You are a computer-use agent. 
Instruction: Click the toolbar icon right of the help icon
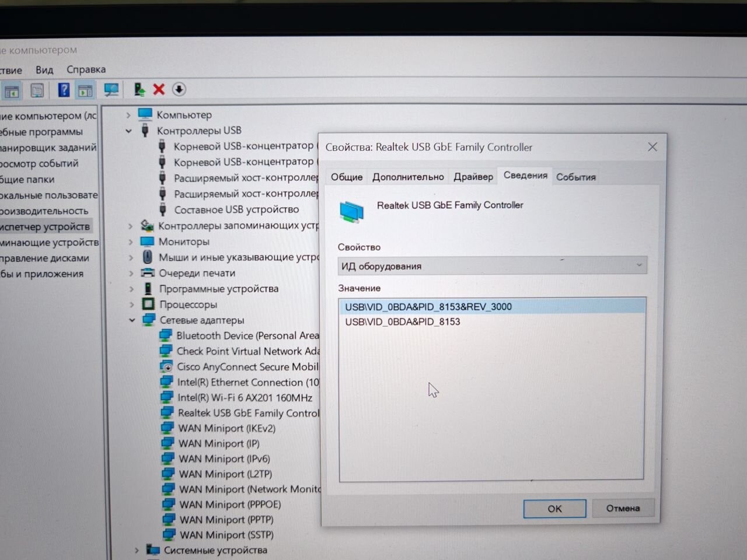(85, 90)
